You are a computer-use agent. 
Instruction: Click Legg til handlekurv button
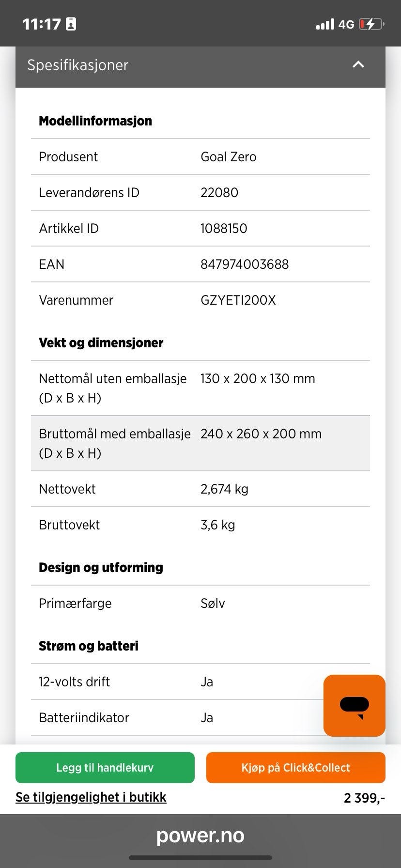click(105, 768)
